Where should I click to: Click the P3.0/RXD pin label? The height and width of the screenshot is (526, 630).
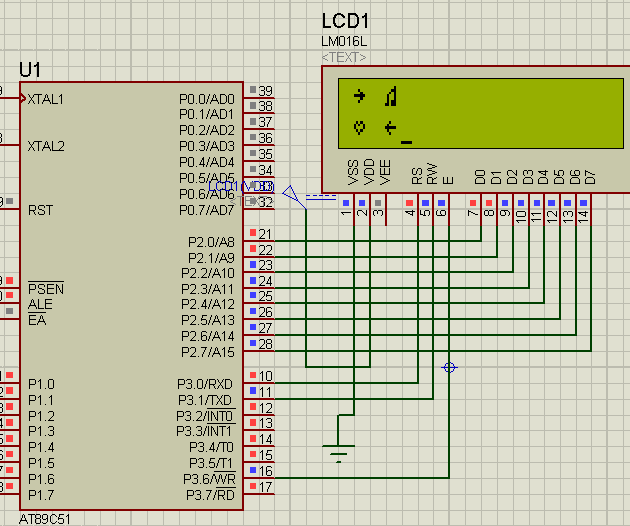(x=205, y=384)
